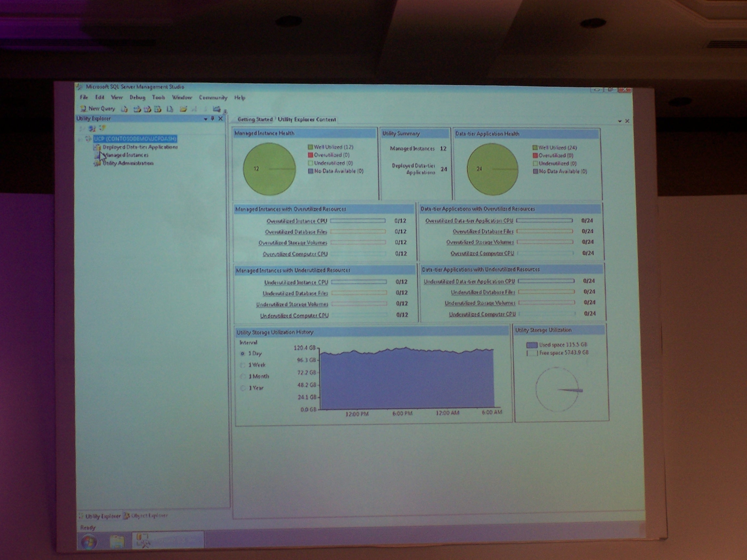Viewport: 747px width, 560px height.
Task: Click Database Engine Query icon next to New Query
Action: click(x=124, y=109)
